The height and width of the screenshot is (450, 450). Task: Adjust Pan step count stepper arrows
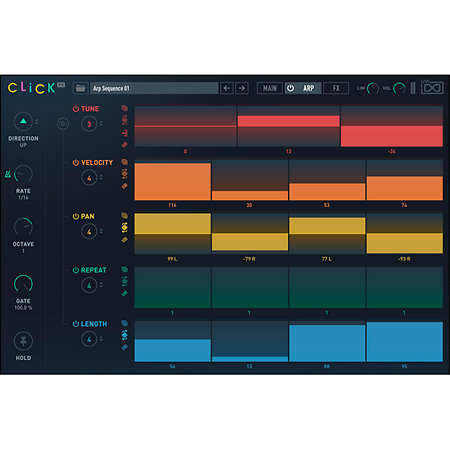coord(101,231)
